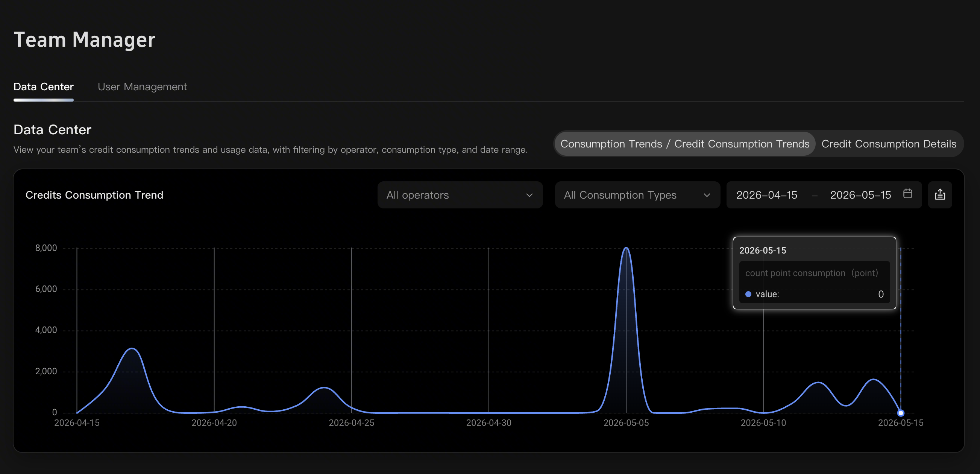
Task: Click the 2026-04-15 x-axis label
Action: [x=76, y=422]
